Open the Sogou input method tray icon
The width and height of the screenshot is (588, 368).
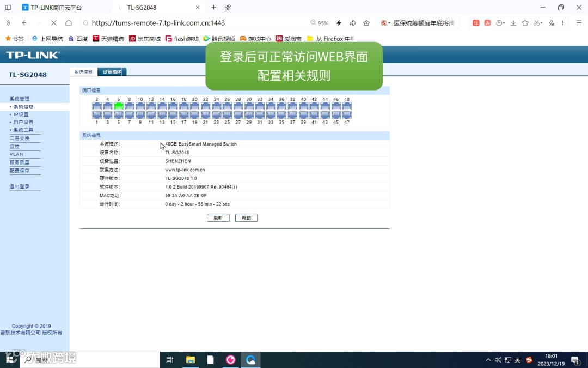(x=529, y=360)
